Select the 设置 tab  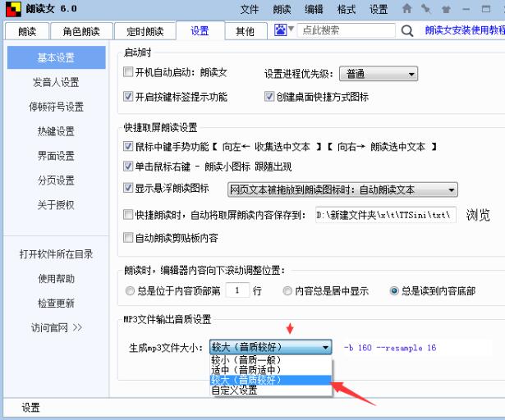(x=200, y=31)
